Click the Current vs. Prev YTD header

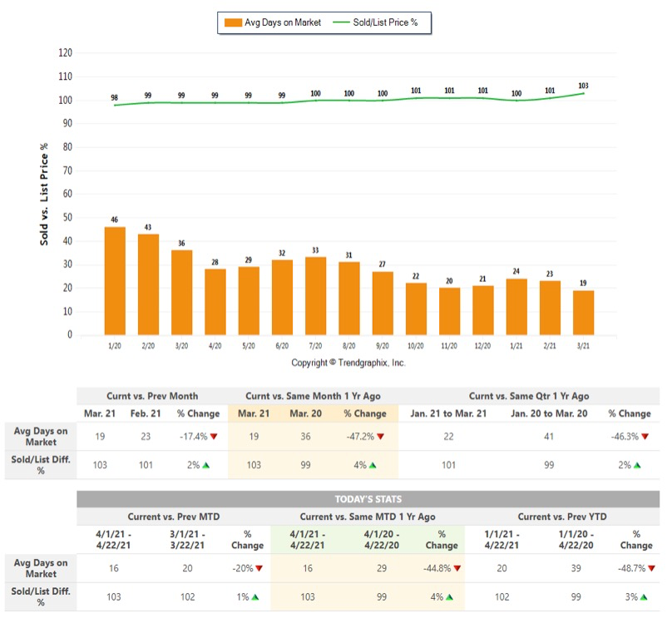(561, 516)
